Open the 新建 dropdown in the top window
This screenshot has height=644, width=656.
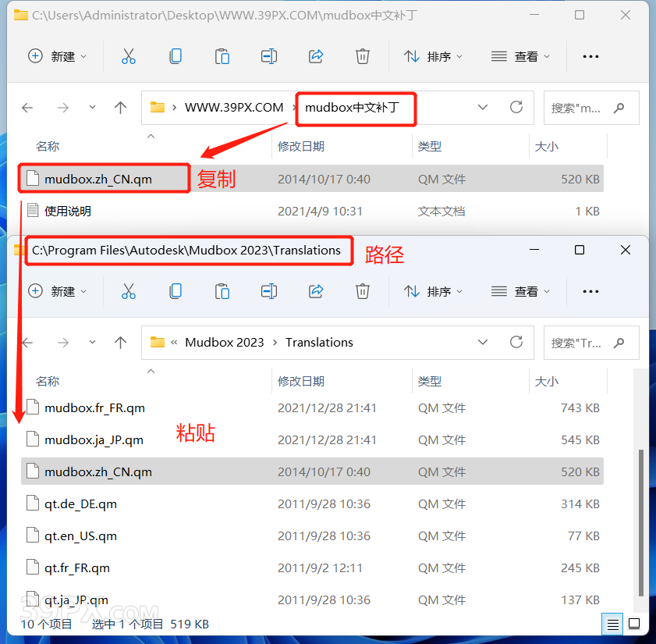(58, 56)
